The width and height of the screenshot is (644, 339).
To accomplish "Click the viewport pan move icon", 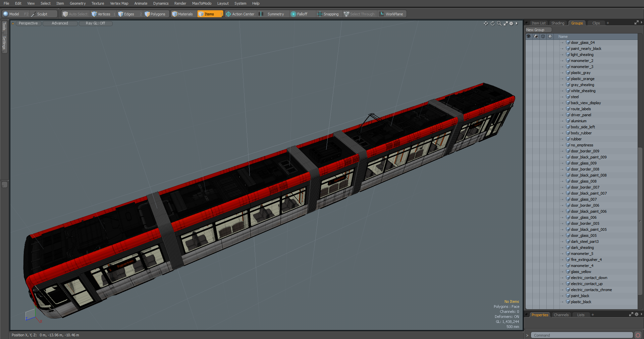I will tap(486, 23).
